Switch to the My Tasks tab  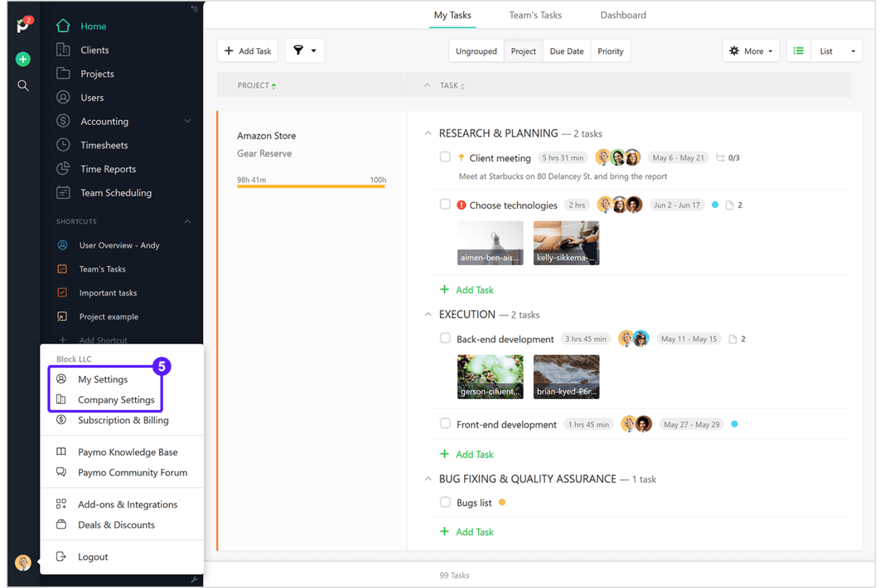click(x=452, y=15)
